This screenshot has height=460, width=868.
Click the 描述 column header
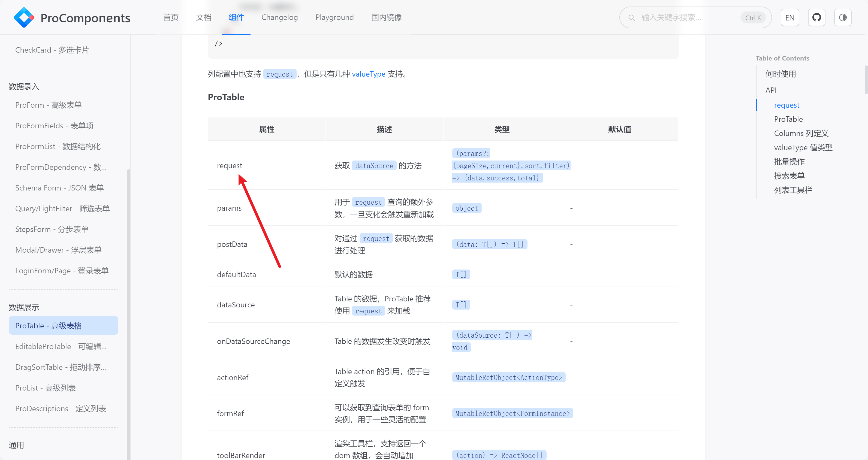[x=384, y=129]
